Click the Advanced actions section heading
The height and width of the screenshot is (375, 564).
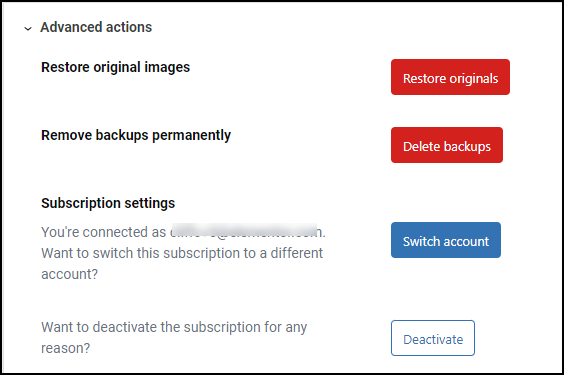pyautogui.click(x=96, y=27)
